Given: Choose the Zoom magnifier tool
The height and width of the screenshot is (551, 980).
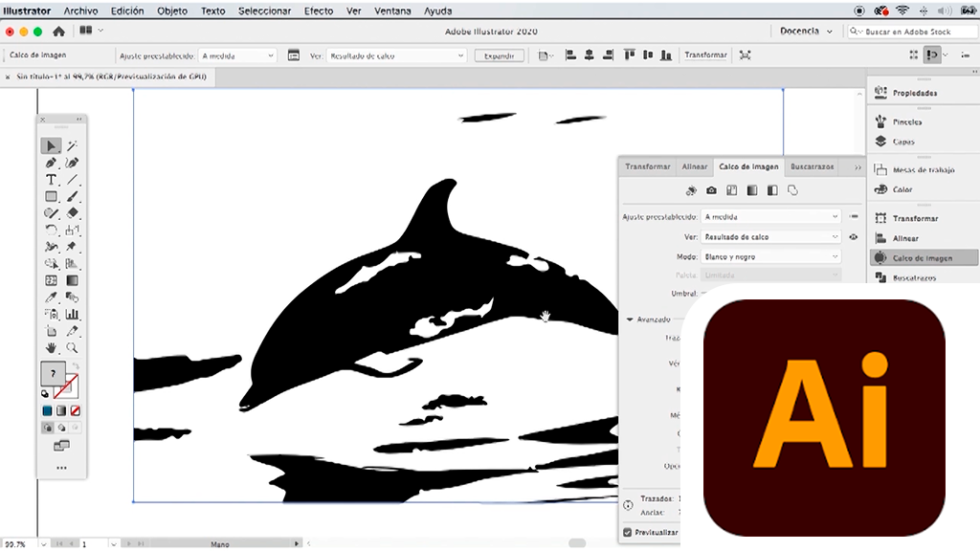Looking at the screenshot, I should click(x=72, y=348).
